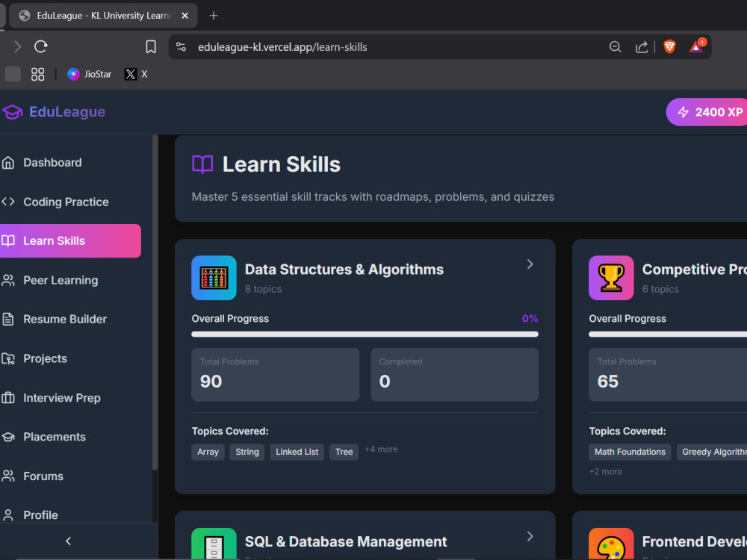Click the Total Problems 90 stat box
This screenshot has height=560, width=747.
tap(276, 375)
